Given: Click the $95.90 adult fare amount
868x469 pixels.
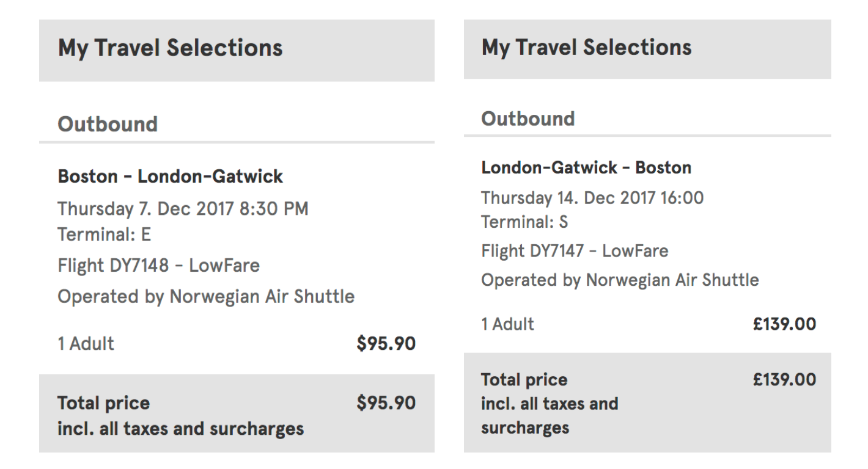Looking at the screenshot, I should [386, 344].
